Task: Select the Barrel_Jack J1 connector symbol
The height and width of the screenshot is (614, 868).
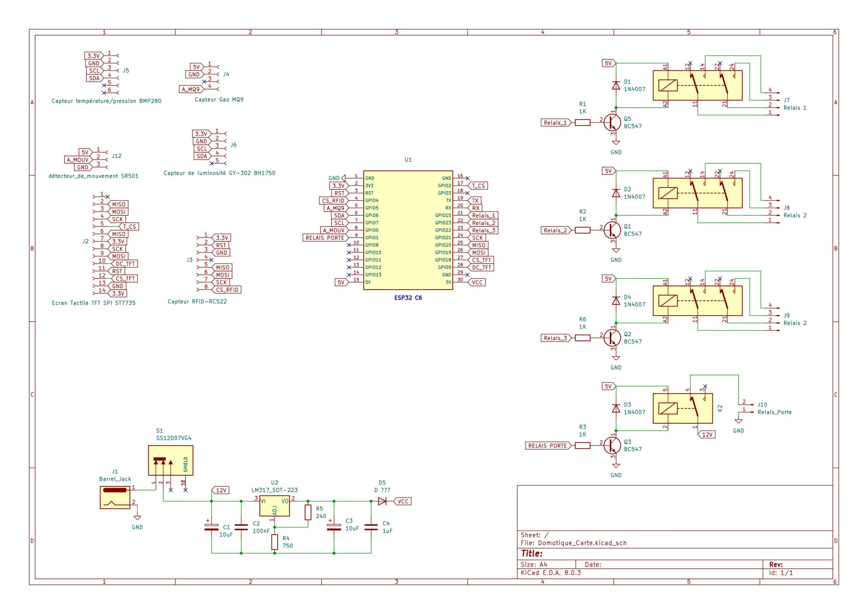Action: click(x=115, y=498)
